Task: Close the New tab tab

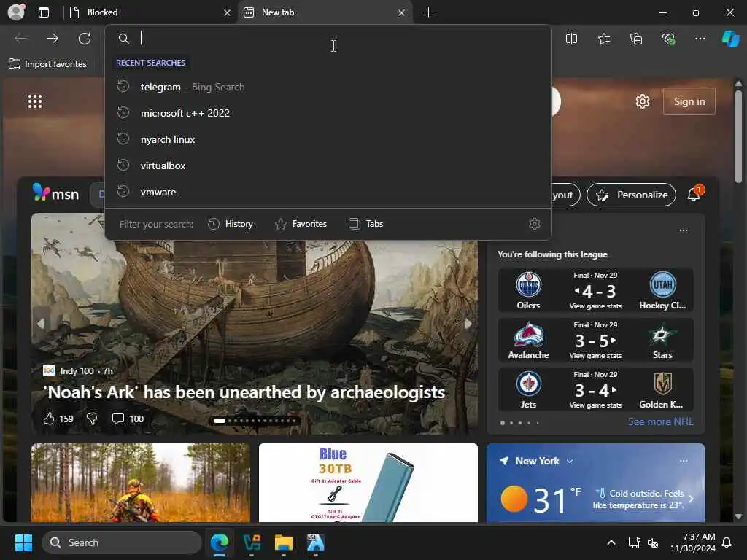Action: 402,12
